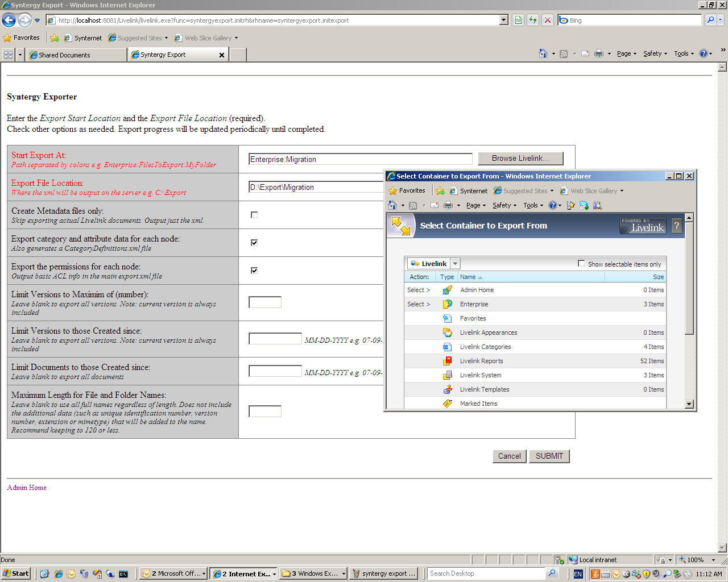Click the question mark help button in dialog
The width and height of the screenshot is (728, 582).
click(676, 226)
